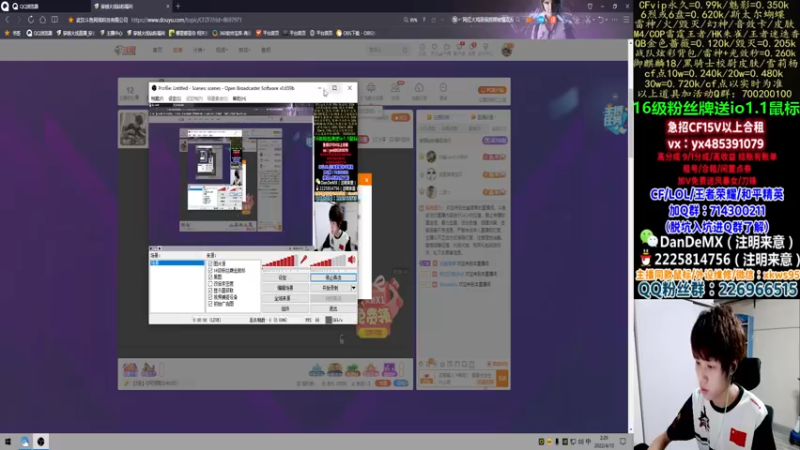Open the 首页 nav item on Douyu
This screenshot has width=800, height=450.
pos(158,50)
